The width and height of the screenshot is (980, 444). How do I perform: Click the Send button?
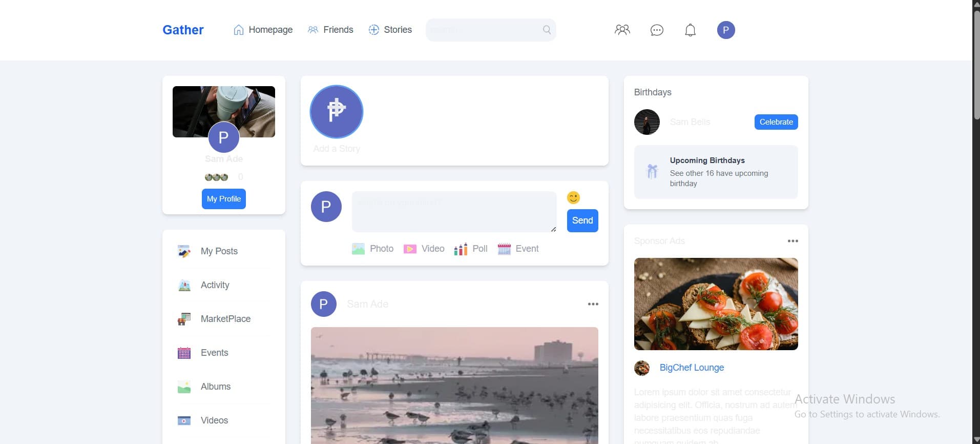tap(582, 220)
